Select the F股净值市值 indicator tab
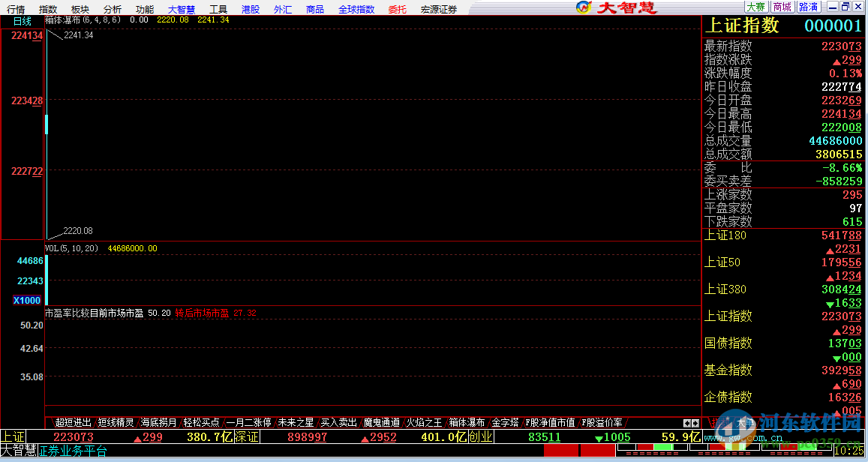Image resolution: width=868 pixels, height=462 pixels. [550, 422]
